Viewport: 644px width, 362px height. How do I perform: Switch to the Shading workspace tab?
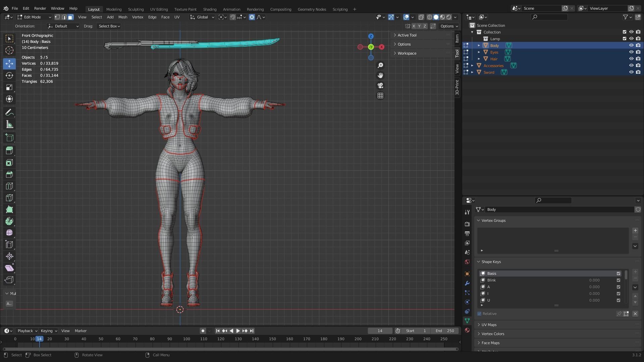tap(210, 9)
